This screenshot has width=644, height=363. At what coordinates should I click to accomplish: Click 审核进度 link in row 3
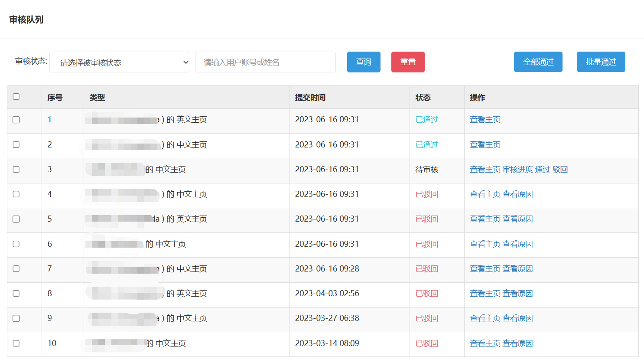517,170
